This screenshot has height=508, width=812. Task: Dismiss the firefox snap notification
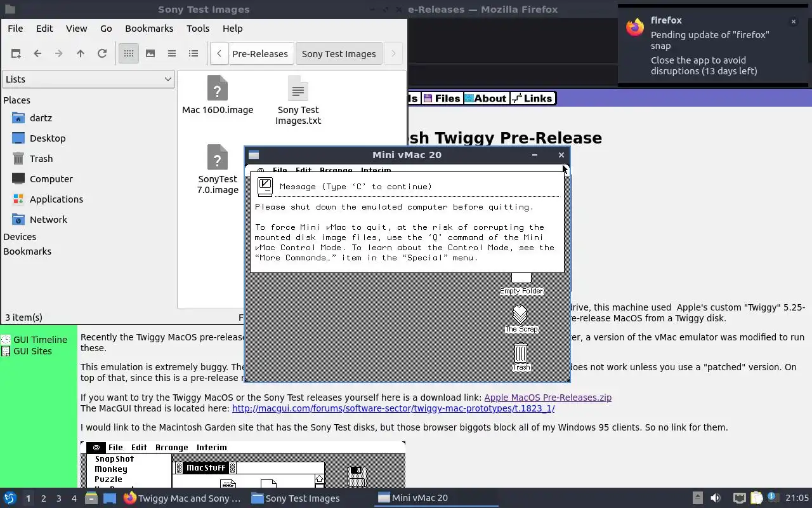point(793,22)
